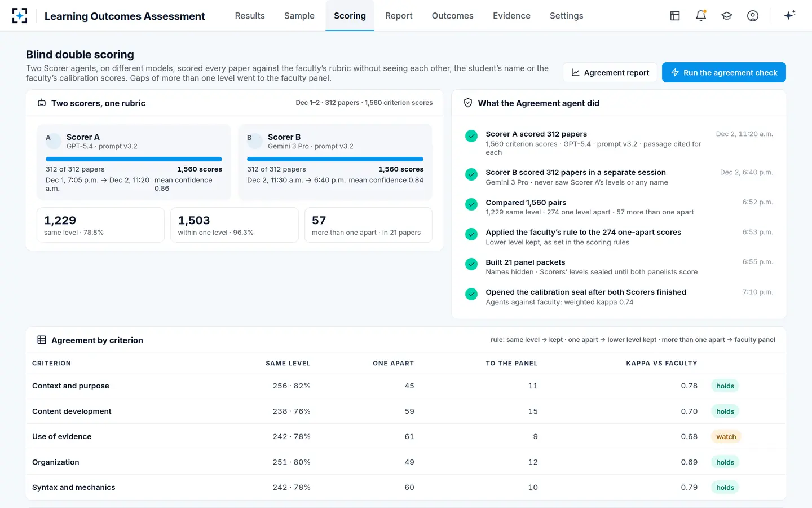This screenshot has width=812, height=508.
Task: Select the Scoring tab
Action: 350,16
